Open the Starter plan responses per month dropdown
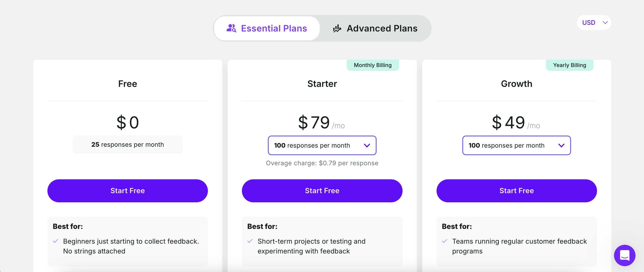Image resolution: width=644 pixels, height=272 pixels. [x=322, y=145]
